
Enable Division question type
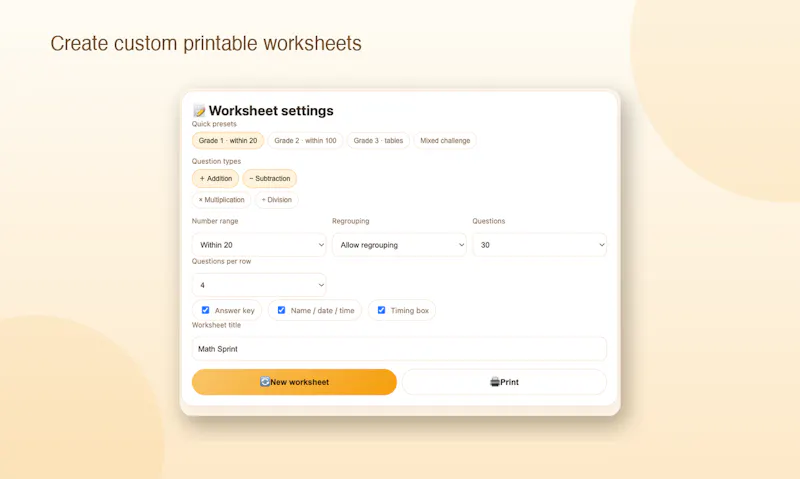coord(277,199)
